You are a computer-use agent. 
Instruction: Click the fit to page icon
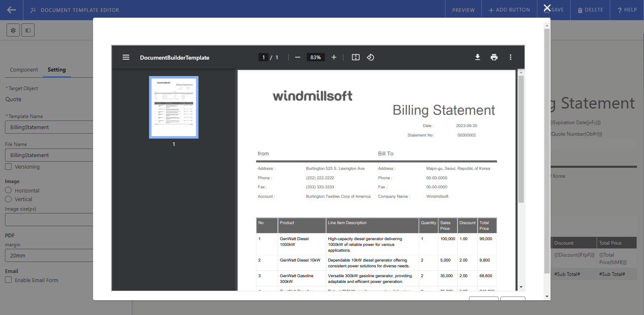[356, 58]
